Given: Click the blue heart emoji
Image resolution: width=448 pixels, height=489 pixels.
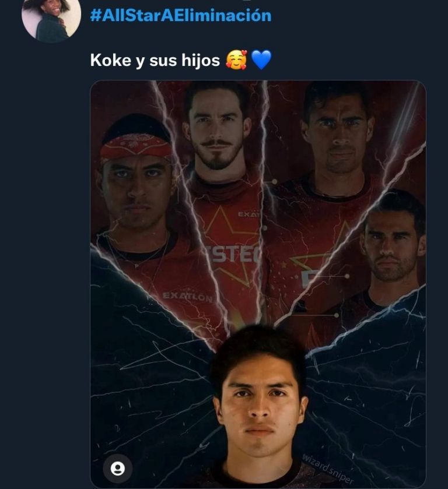Looking at the screenshot, I should (261, 59).
